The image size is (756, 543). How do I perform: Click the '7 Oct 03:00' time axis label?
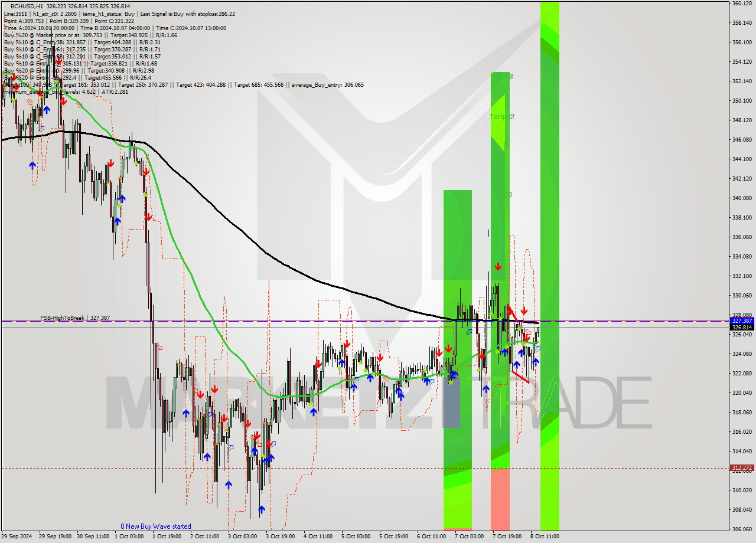(x=469, y=537)
